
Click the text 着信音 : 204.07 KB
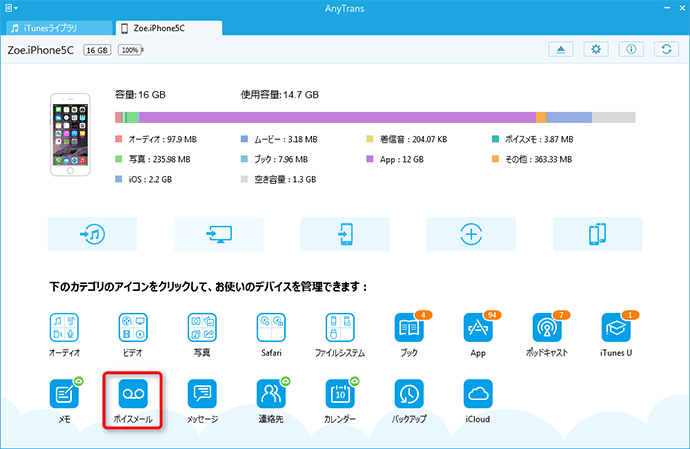414,139
